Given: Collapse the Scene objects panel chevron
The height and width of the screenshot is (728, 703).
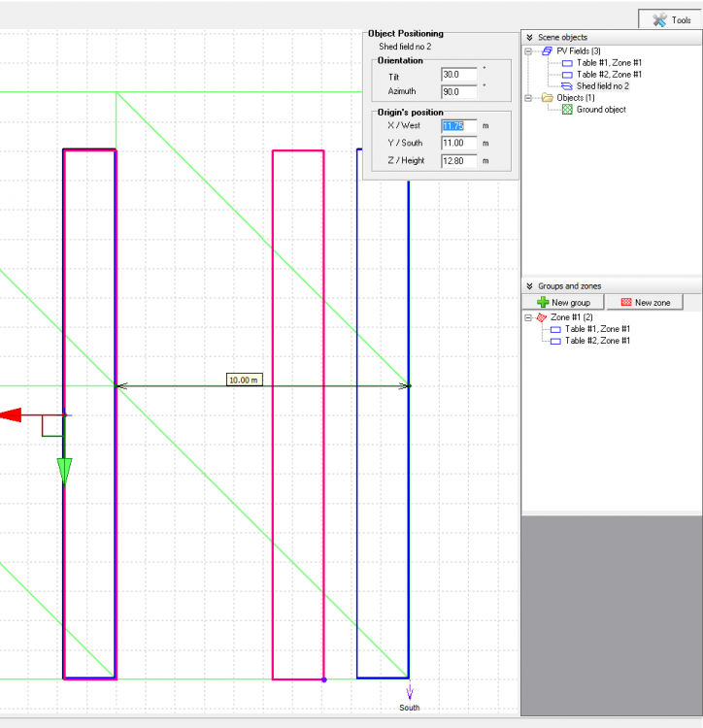Looking at the screenshot, I should (x=529, y=37).
